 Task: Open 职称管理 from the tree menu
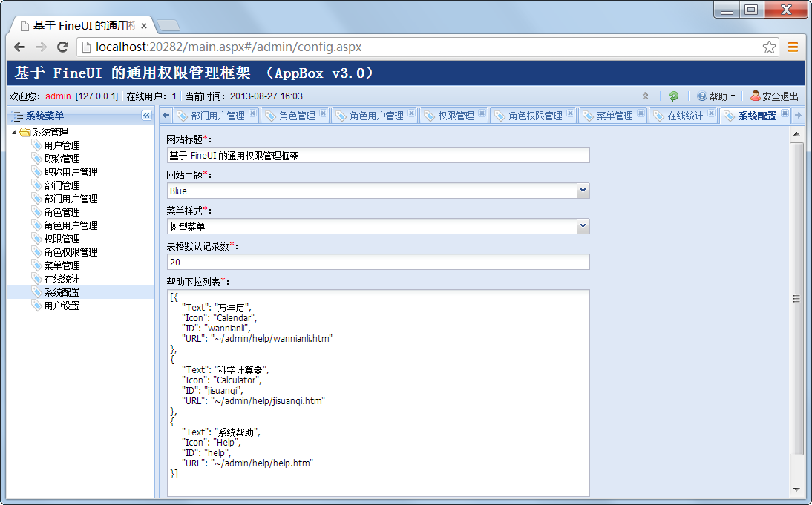pos(62,159)
